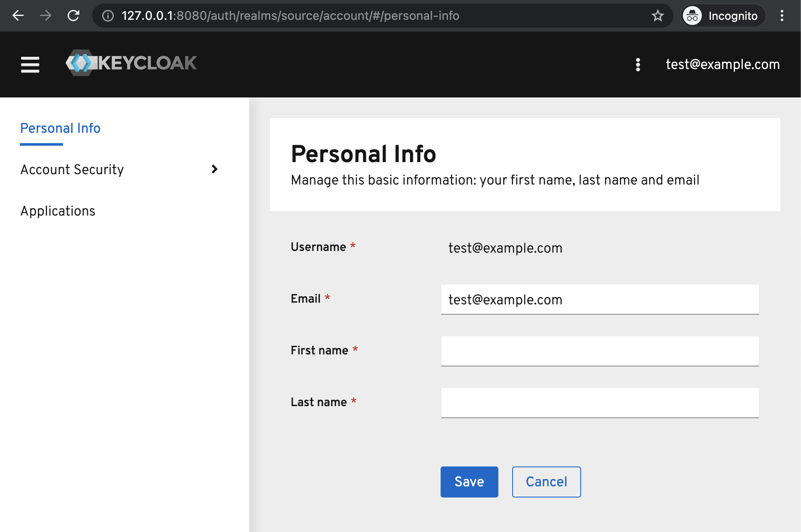Viewport: 801px width, 532px height.
Task: Open Applications from the sidebar
Action: [x=58, y=211]
